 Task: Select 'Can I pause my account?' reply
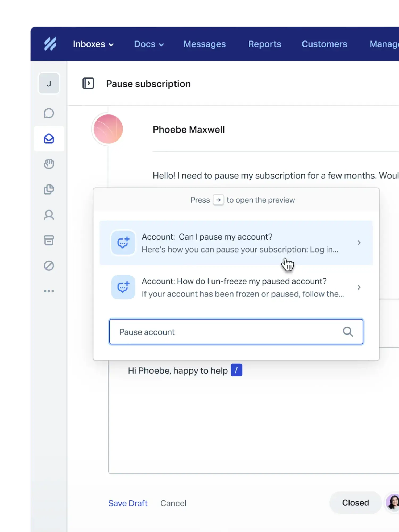(x=236, y=243)
